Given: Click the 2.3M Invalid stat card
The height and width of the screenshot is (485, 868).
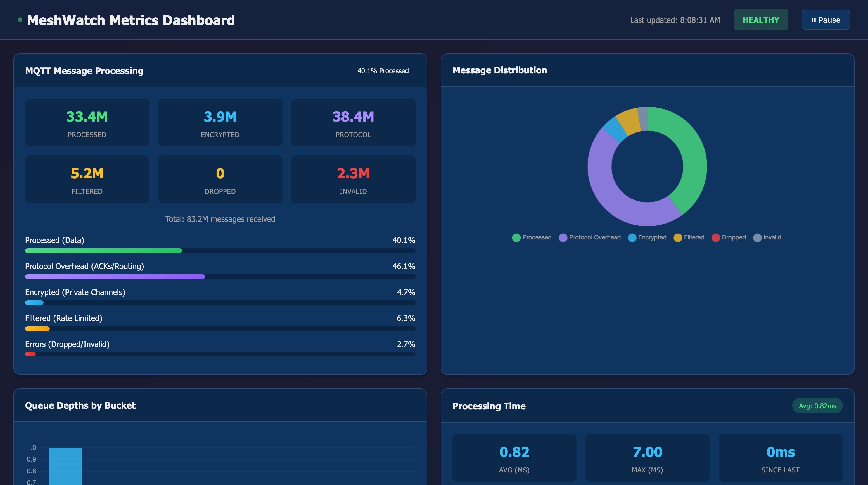Looking at the screenshot, I should (x=353, y=179).
